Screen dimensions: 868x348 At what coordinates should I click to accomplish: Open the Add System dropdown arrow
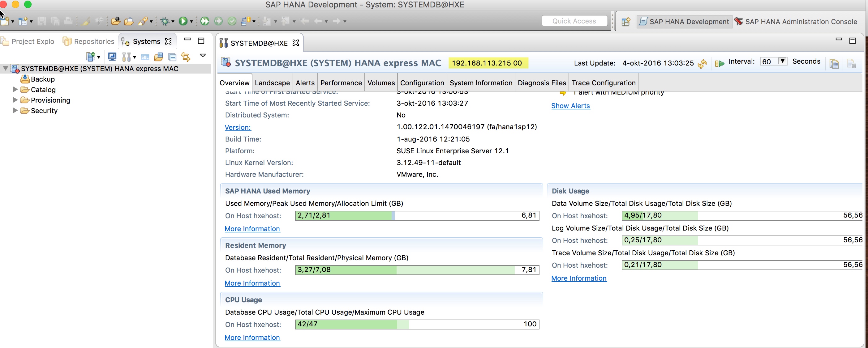[99, 57]
